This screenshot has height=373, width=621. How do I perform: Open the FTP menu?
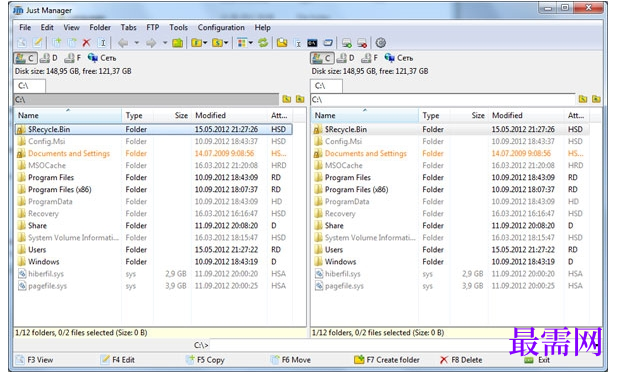(x=152, y=27)
